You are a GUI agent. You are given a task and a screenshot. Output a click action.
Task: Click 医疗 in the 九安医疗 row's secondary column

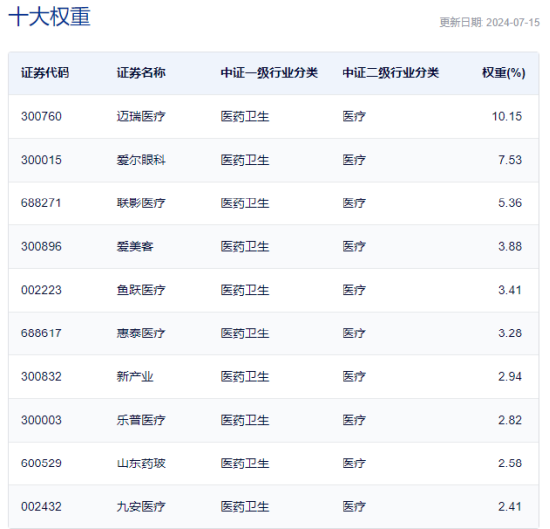354,507
